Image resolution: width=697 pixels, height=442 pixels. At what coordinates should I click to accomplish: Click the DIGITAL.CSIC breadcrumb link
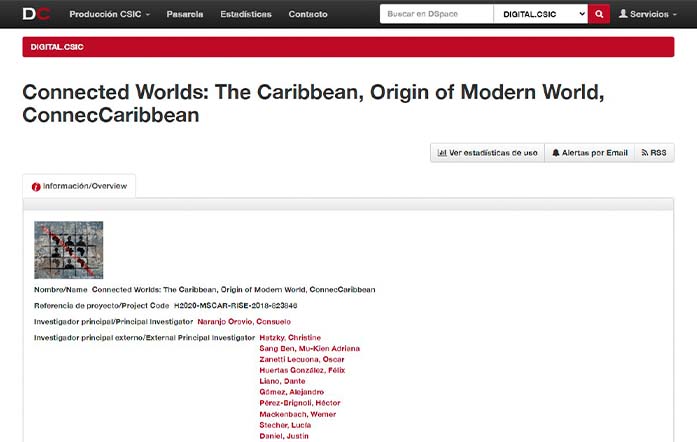tap(58, 47)
